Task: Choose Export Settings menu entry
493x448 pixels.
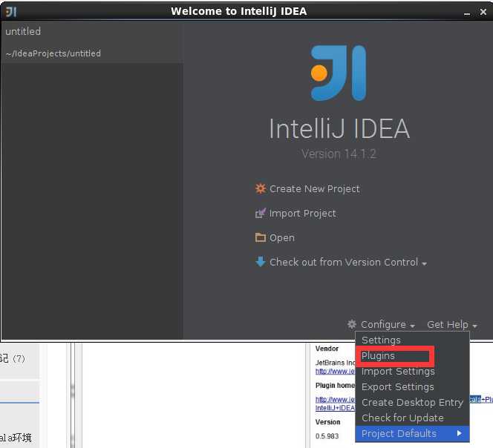Action: (412, 386)
